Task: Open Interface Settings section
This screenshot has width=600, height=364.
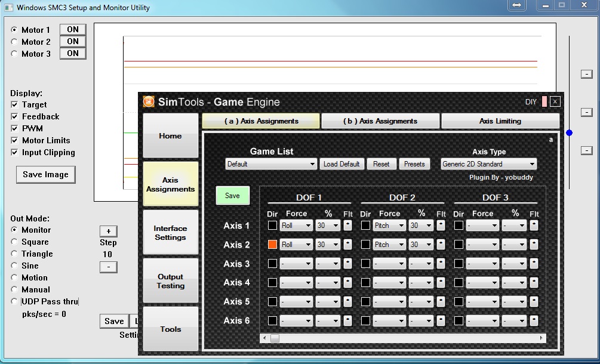Action: point(170,233)
